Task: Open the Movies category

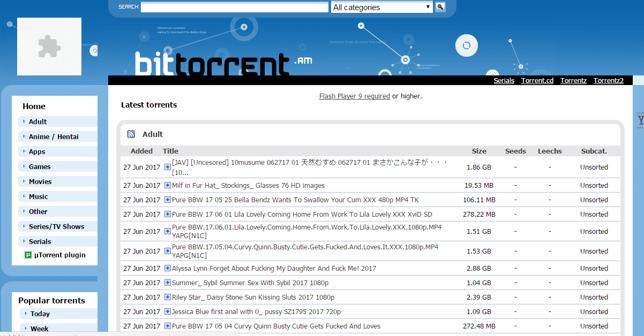Action: [x=40, y=181]
